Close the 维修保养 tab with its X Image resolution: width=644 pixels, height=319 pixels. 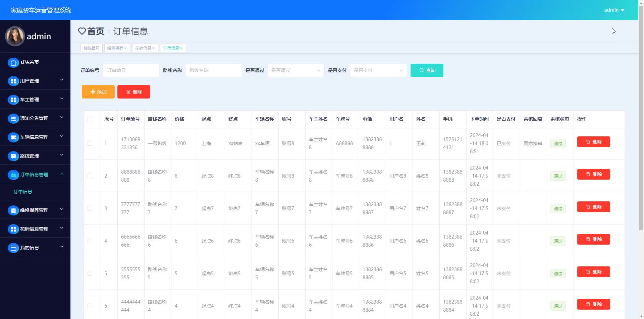coord(125,48)
